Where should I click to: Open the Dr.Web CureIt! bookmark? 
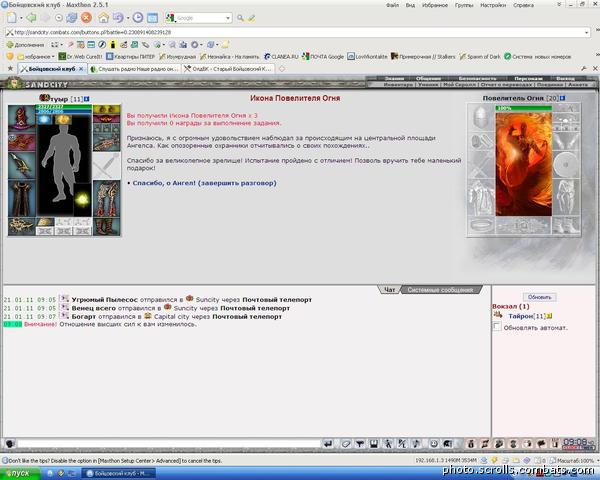click(x=80, y=57)
